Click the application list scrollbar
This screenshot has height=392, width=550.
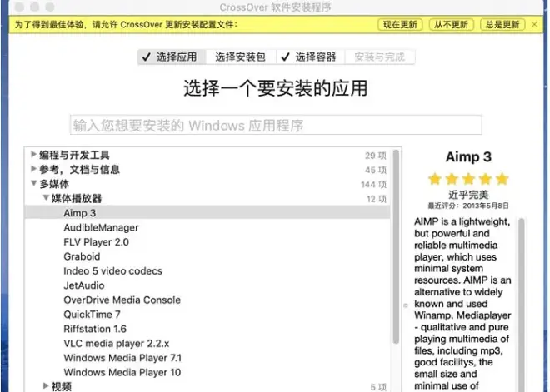tap(396, 246)
